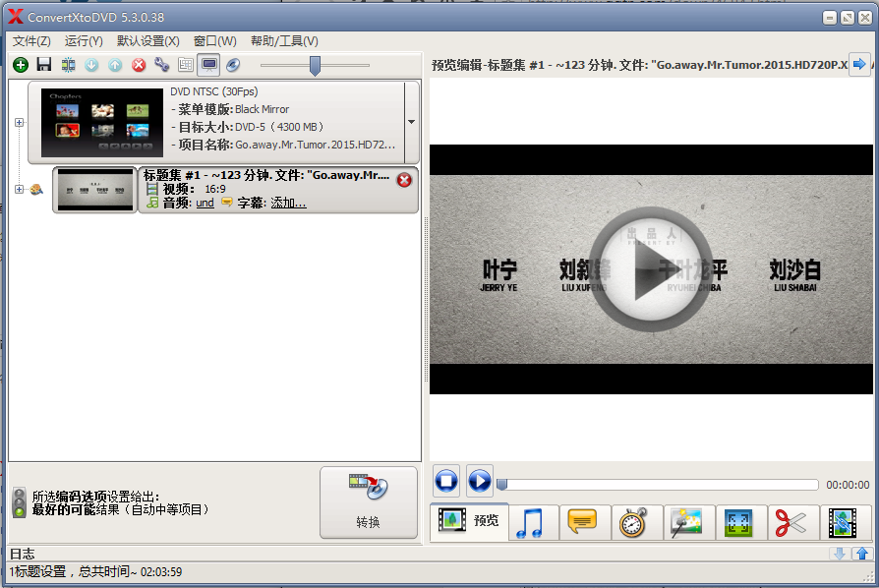Click the blue right arrow beside preview title
The width and height of the screenshot is (879, 588).
tap(859, 65)
